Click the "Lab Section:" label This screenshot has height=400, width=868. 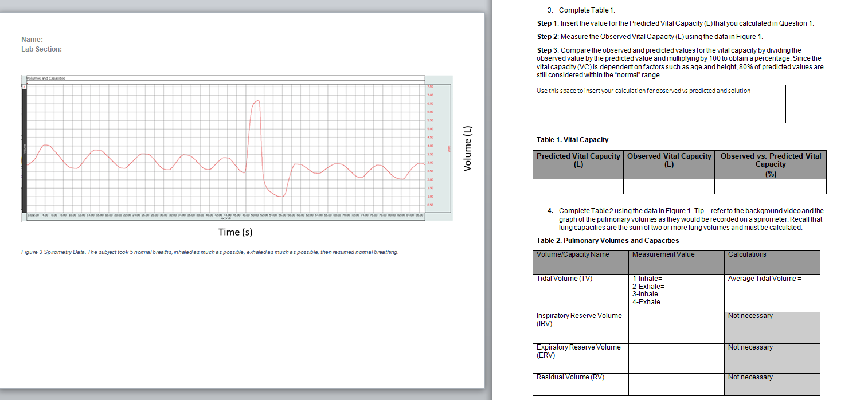pos(41,49)
